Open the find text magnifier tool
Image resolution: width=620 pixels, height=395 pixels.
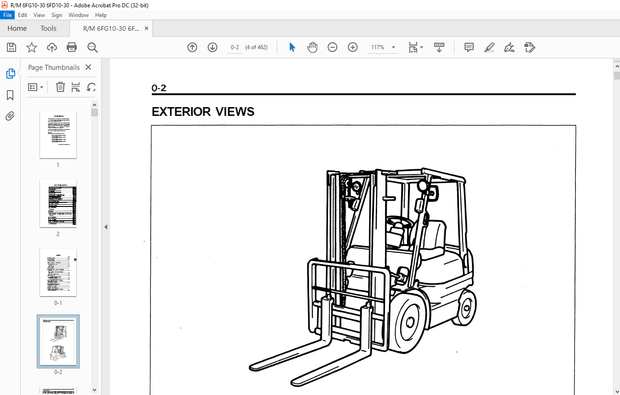[x=92, y=47]
